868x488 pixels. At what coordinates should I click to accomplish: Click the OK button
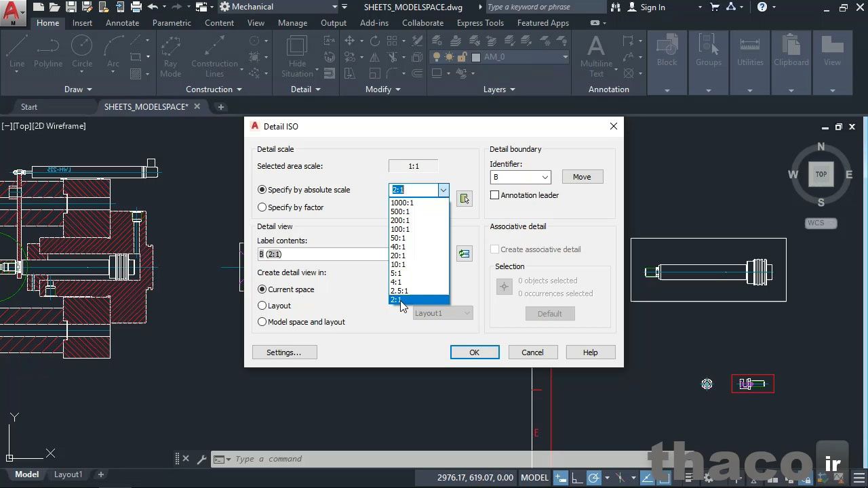point(475,352)
